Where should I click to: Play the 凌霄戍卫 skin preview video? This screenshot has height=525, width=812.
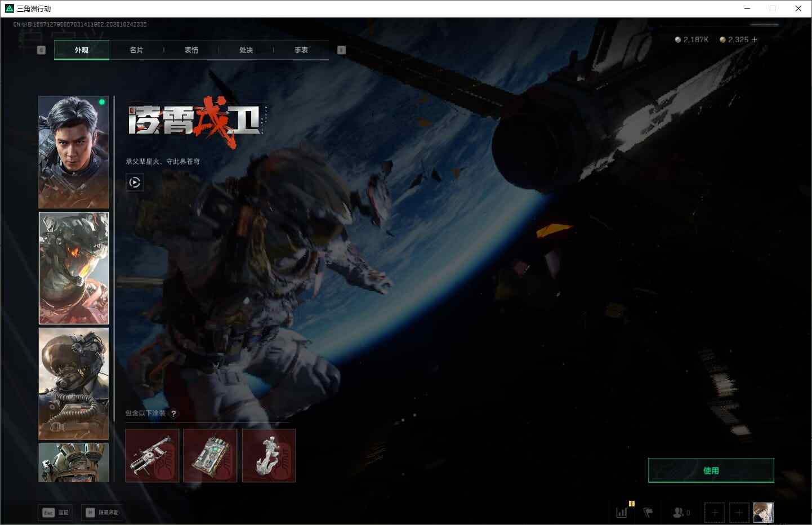click(x=135, y=182)
